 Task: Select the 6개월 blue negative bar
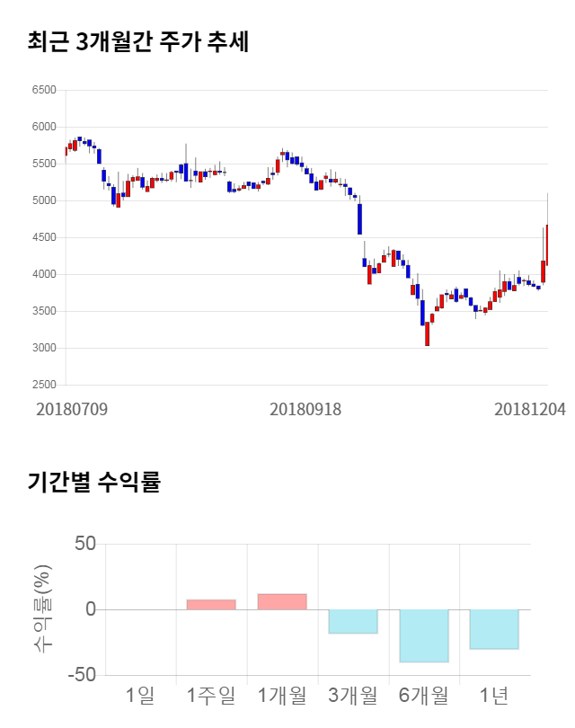click(423, 635)
